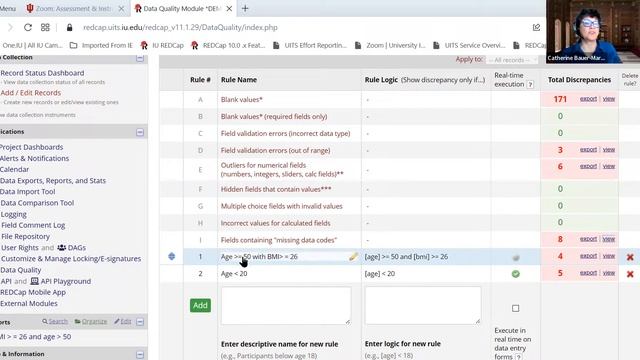Image resolution: width=640 pixels, height=360 pixels.
Task: Open the Apply to records dropdown
Action: point(512,60)
